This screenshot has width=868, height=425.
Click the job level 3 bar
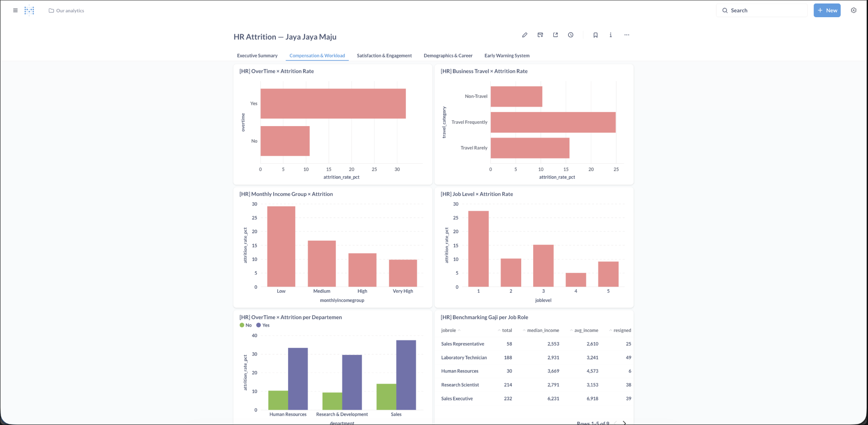click(x=543, y=266)
